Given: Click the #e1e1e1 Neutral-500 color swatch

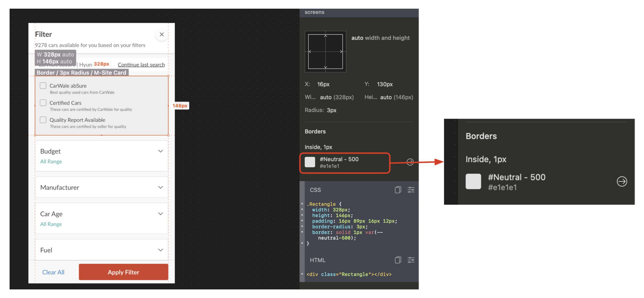Looking at the screenshot, I should [x=310, y=162].
